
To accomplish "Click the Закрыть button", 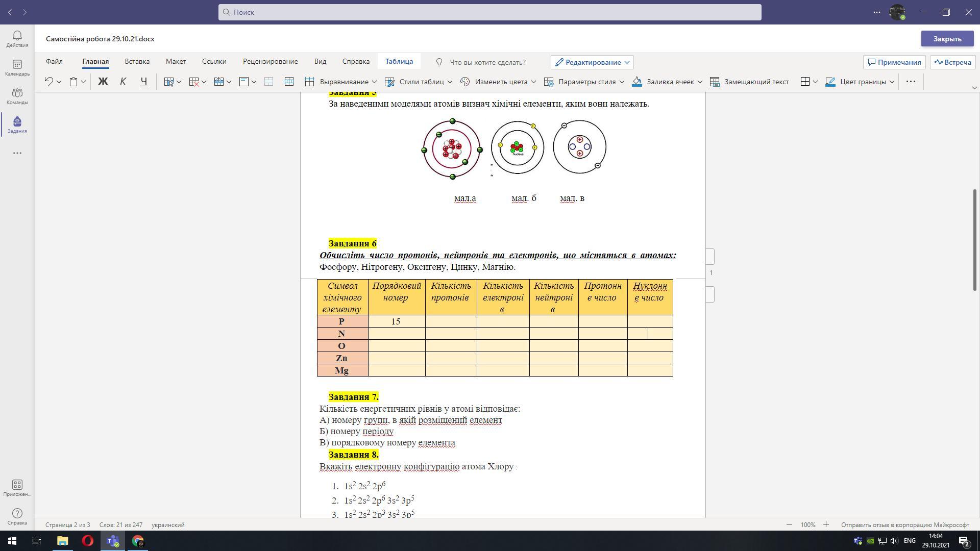I will coord(947,39).
